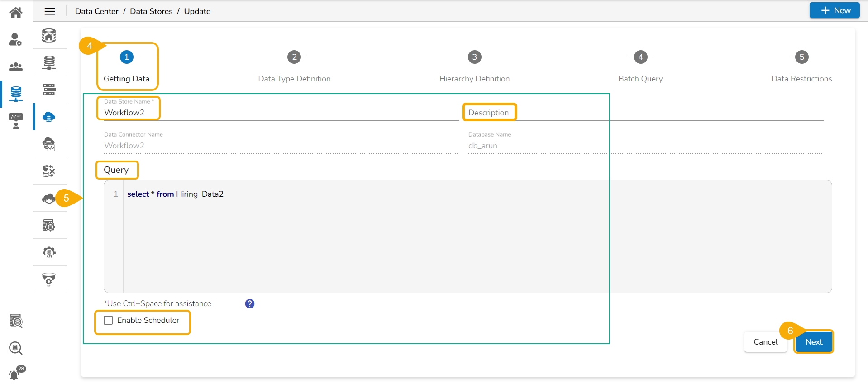Open the API gear icon
This screenshot has height=384, width=868.
49,252
